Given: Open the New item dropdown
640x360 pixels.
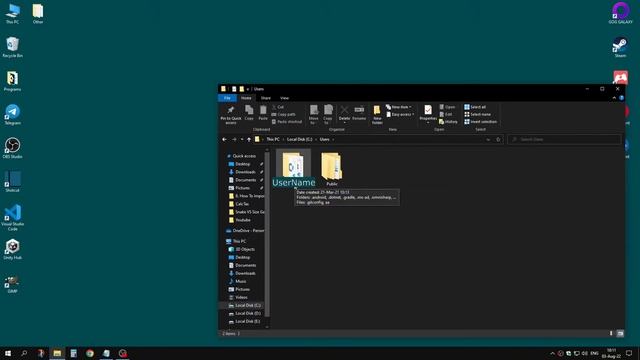Looking at the screenshot, I should [398, 107].
